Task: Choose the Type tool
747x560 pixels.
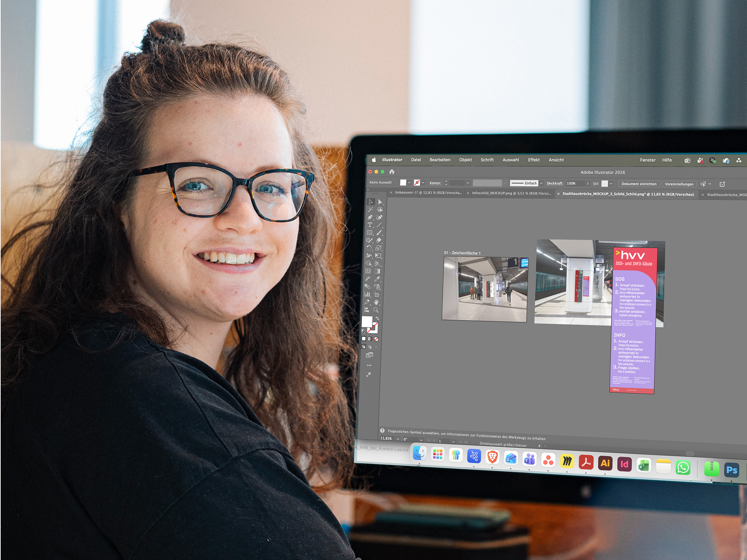Action: click(369, 225)
